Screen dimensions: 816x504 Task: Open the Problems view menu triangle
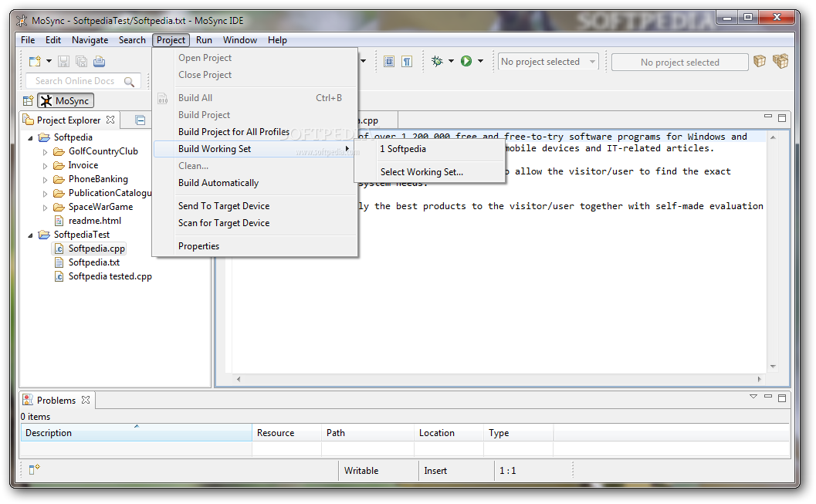pyautogui.click(x=753, y=397)
